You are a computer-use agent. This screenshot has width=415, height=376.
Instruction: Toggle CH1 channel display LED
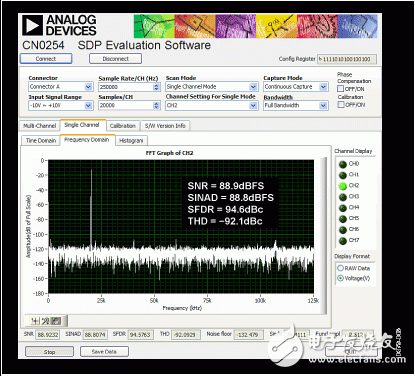(343, 175)
